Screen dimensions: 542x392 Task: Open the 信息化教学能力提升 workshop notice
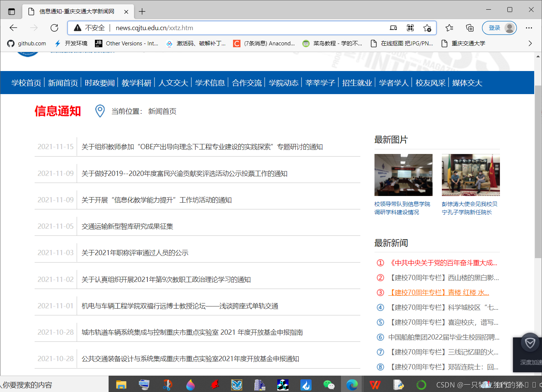(157, 200)
